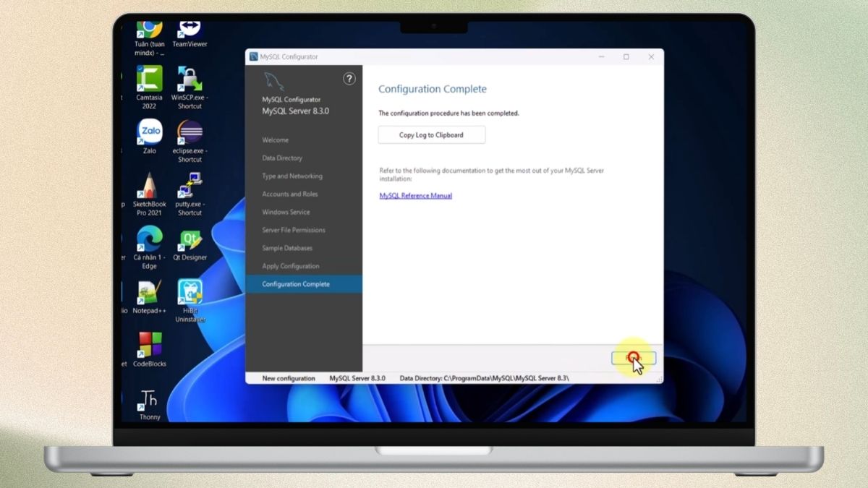Open the Chrome Tuấn profile icon

[x=149, y=30]
